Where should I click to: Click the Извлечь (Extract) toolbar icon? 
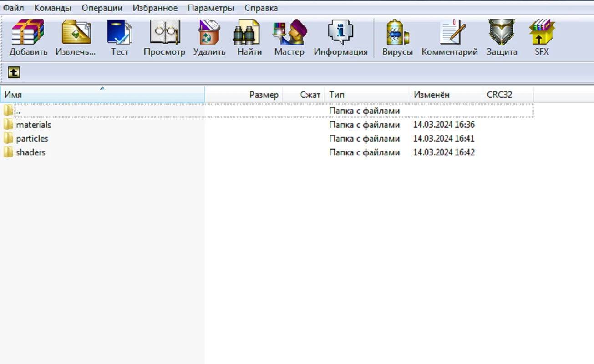pyautogui.click(x=76, y=32)
